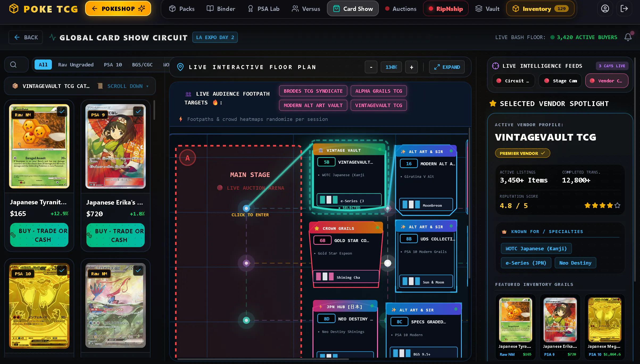Buy the $165 Japanese Tyranitar card
The width and height of the screenshot is (640, 364).
(x=39, y=235)
